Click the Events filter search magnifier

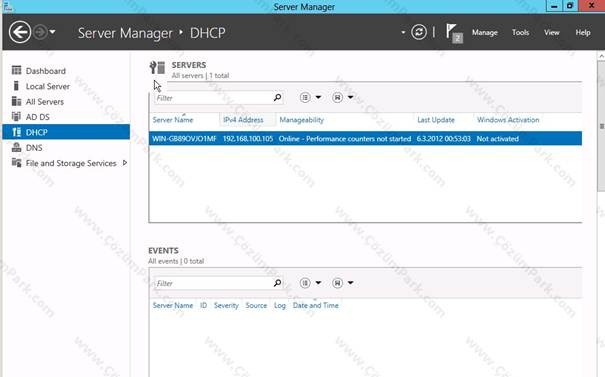coord(277,283)
